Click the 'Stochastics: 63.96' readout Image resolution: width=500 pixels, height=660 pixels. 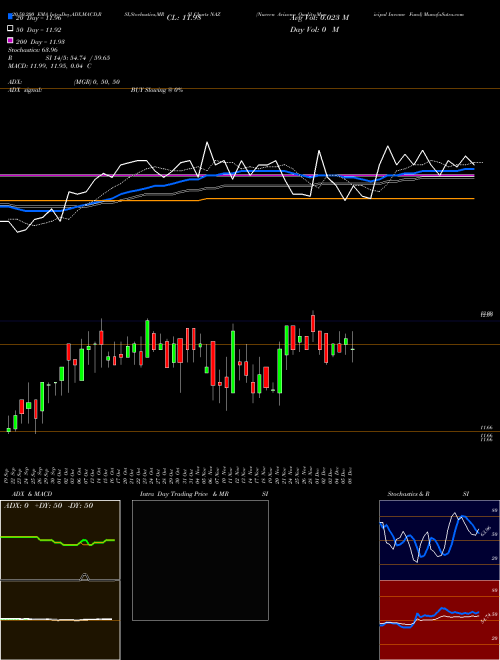(x=32, y=50)
